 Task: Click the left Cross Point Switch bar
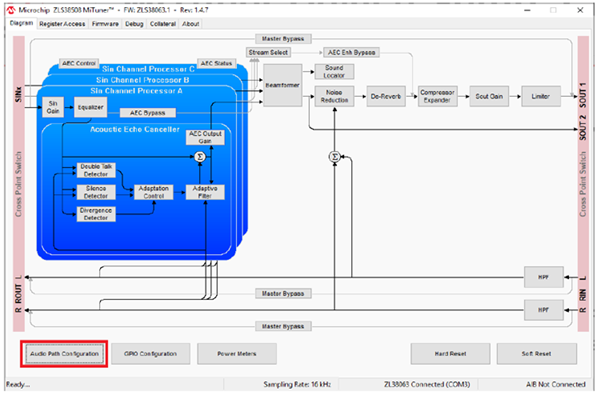click(19, 184)
